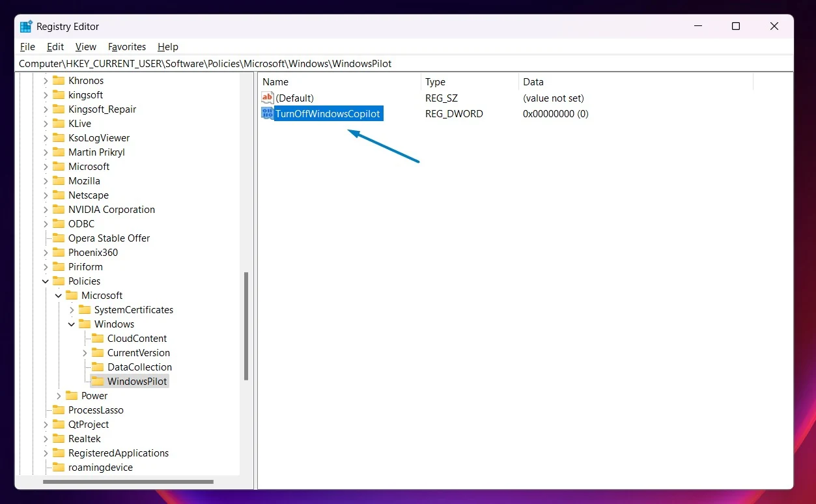816x504 pixels.
Task: Open the File menu
Action: click(27, 47)
